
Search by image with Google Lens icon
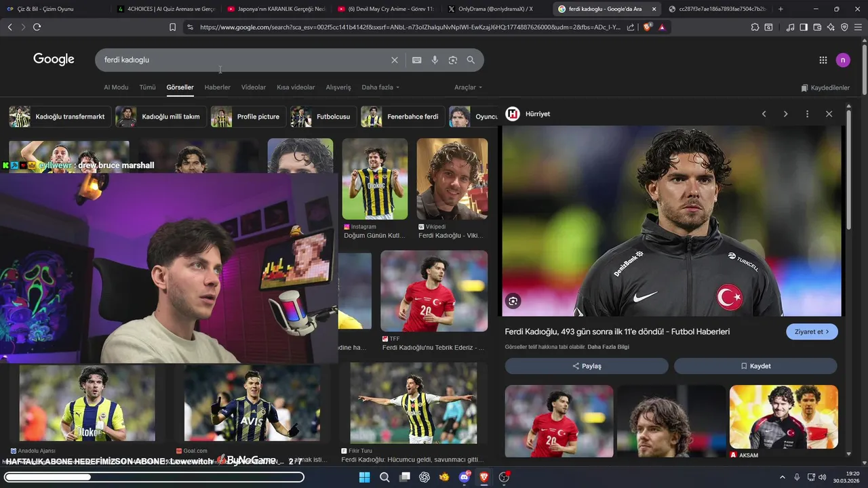click(453, 60)
